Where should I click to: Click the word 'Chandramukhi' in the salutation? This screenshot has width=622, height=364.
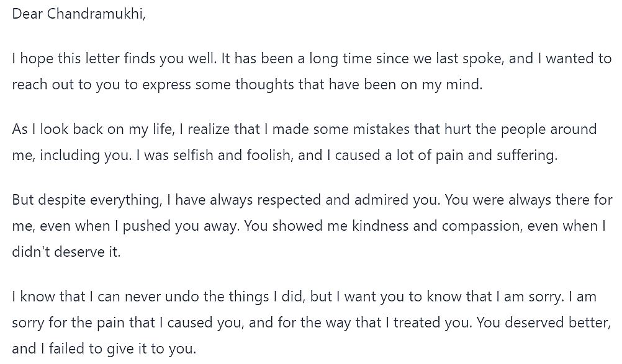coord(96,14)
